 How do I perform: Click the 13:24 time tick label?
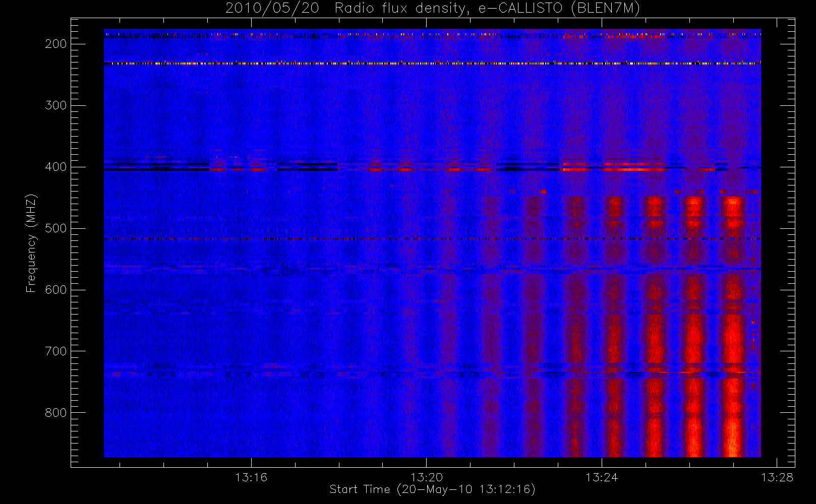pyautogui.click(x=602, y=477)
